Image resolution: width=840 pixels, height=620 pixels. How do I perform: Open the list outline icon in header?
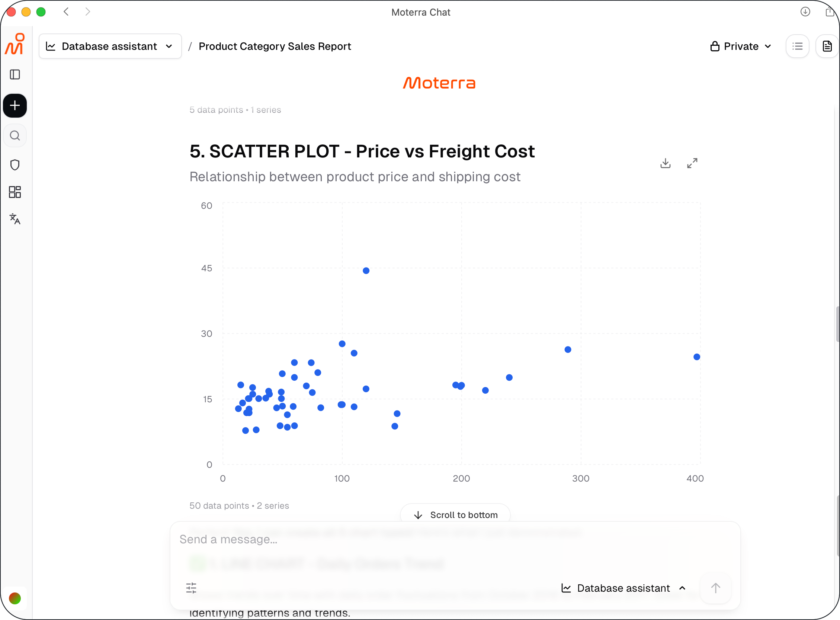797,46
